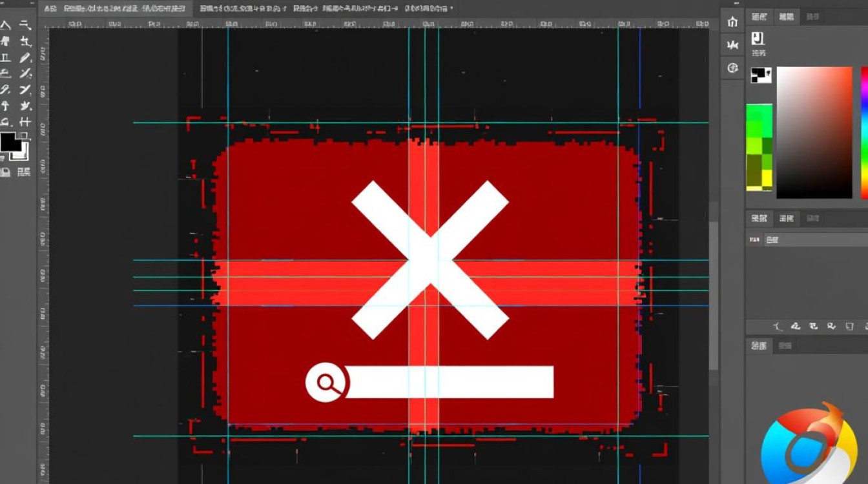Click the black-and-white default colors icon in the color panel

(x=761, y=76)
